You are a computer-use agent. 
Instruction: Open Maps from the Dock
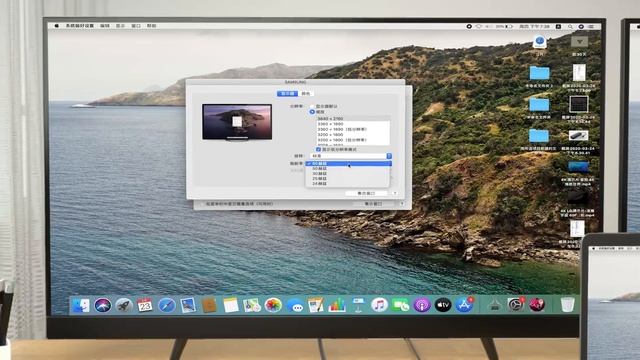click(x=252, y=305)
